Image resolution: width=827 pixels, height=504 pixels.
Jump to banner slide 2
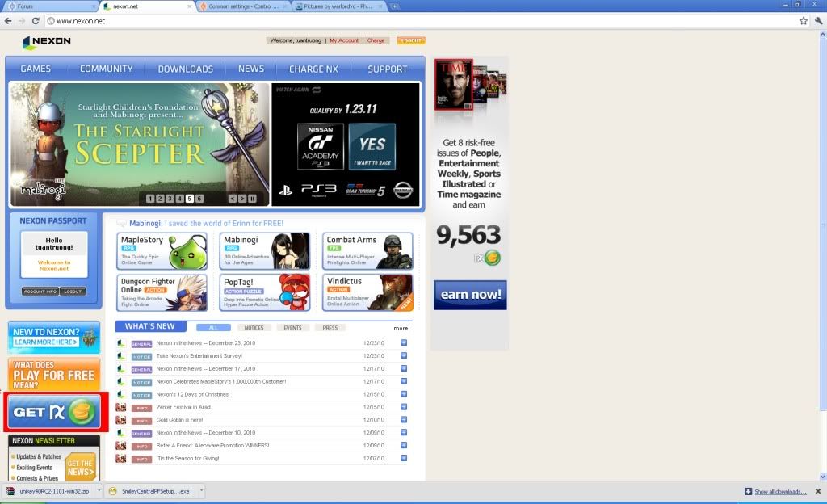coord(160,199)
